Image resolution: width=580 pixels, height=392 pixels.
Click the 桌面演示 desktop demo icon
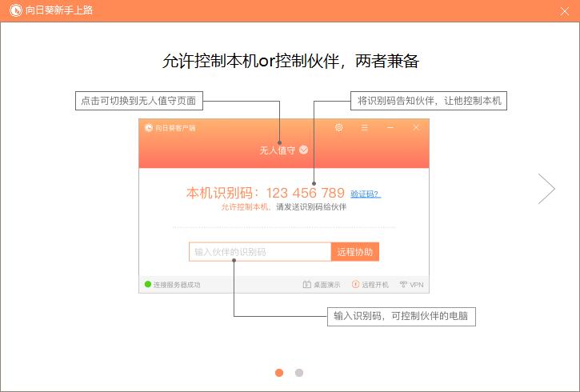click(x=306, y=285)
